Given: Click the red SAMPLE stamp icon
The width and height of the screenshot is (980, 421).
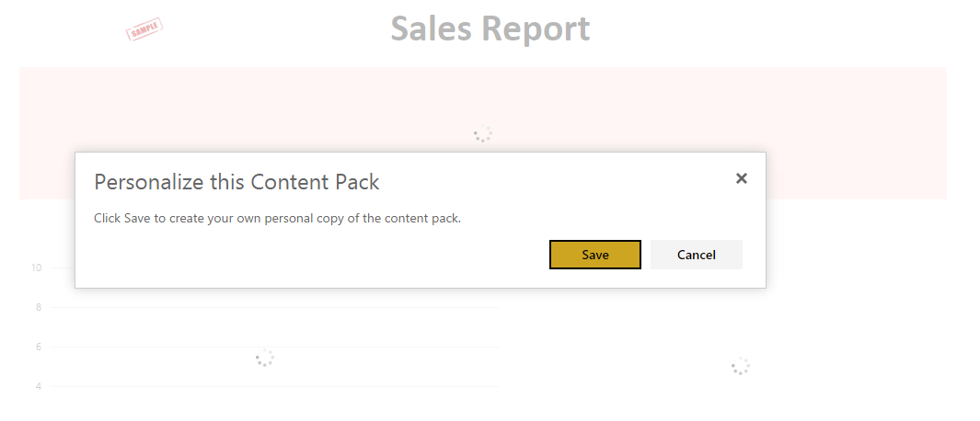Looking at the screenshot, I should [144, 29].
